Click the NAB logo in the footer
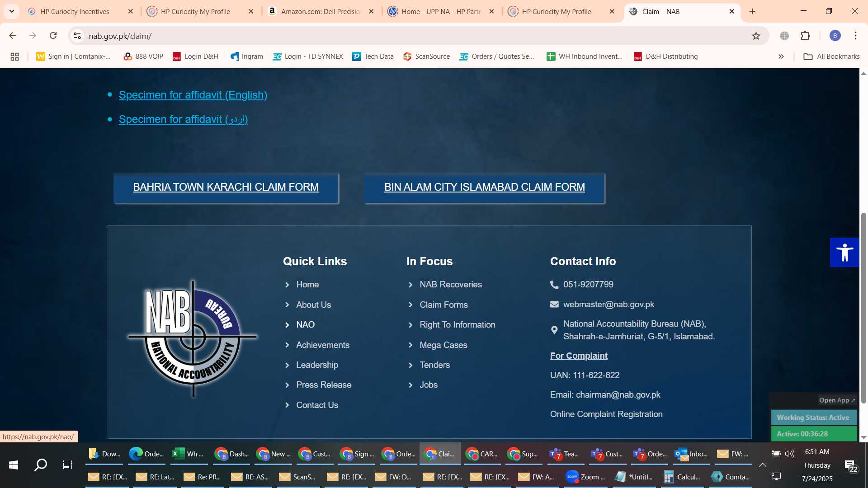 pyautogui.click(x=193, y=338)
